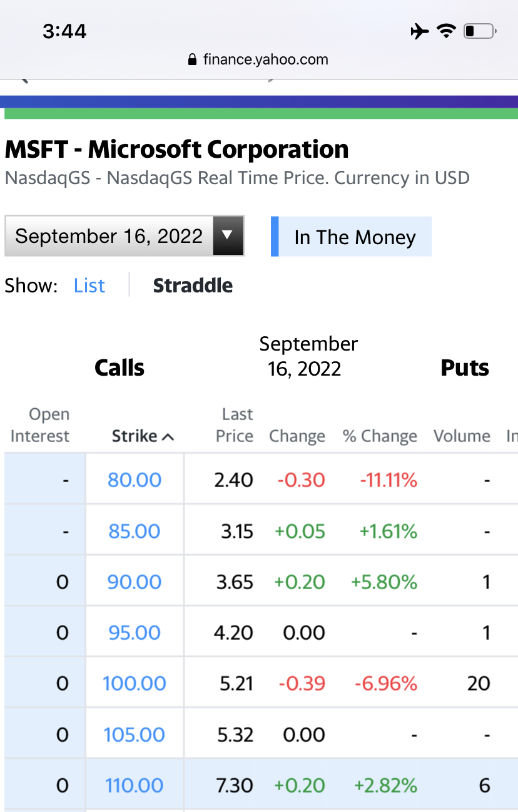518x812 pixels.
Task: Open the 100.00 strike contract
Action: point(135,684)
